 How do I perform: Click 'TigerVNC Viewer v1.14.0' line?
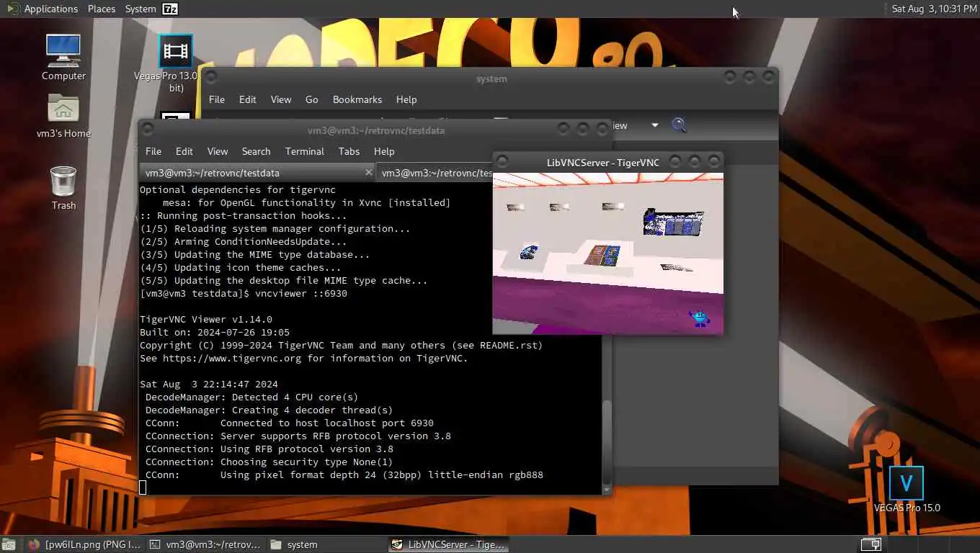pyautogui.click(x=206, y=320)
